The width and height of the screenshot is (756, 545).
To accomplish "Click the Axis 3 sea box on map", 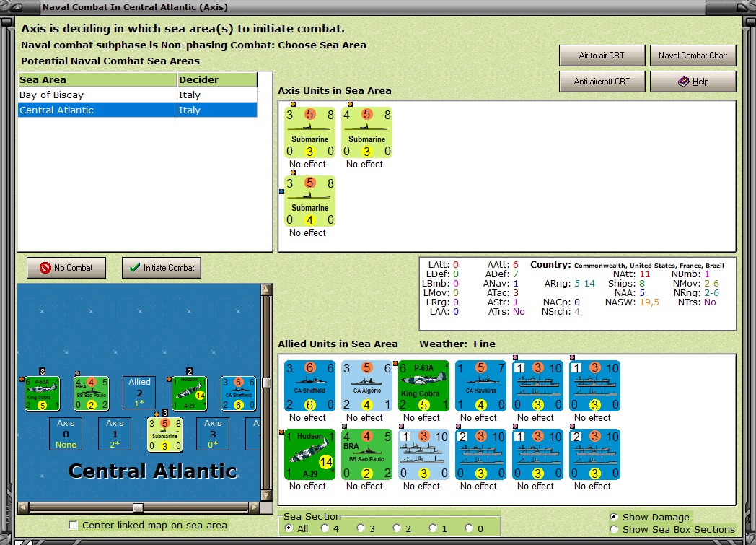I will (x=213, y=434).
